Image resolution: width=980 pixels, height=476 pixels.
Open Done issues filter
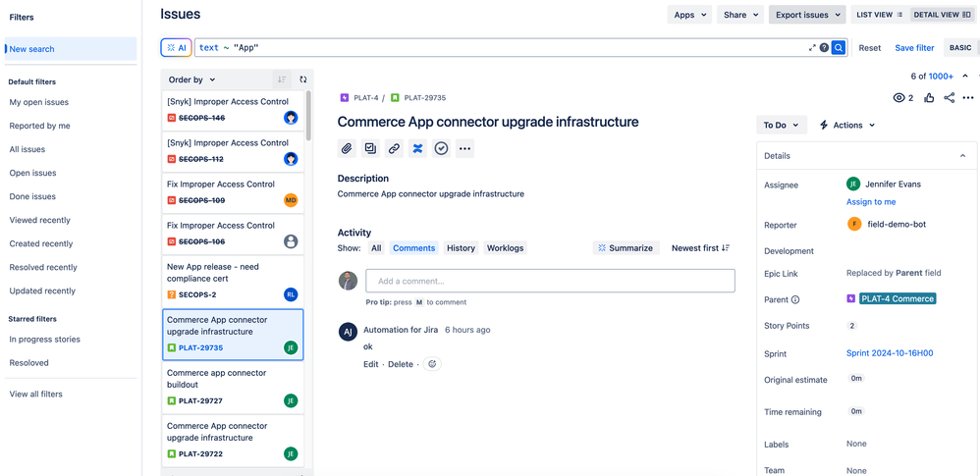31,196
